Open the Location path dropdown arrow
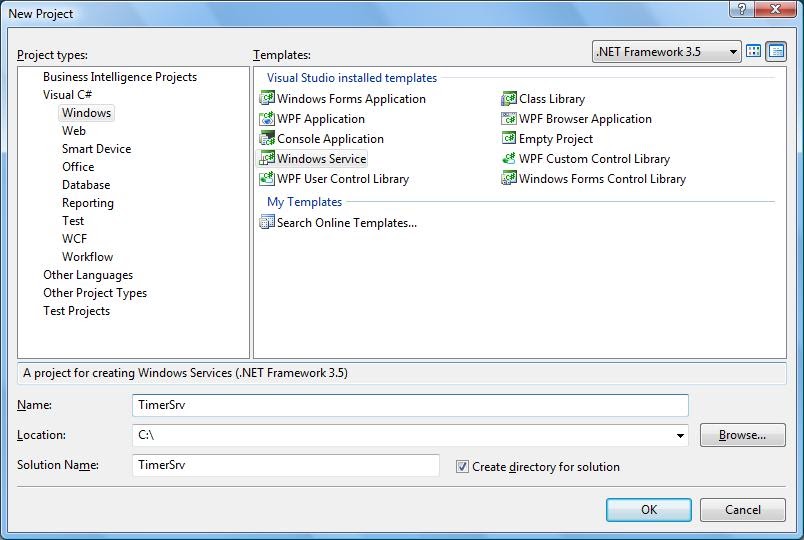 pyautogui.click(x=680, y=435)
